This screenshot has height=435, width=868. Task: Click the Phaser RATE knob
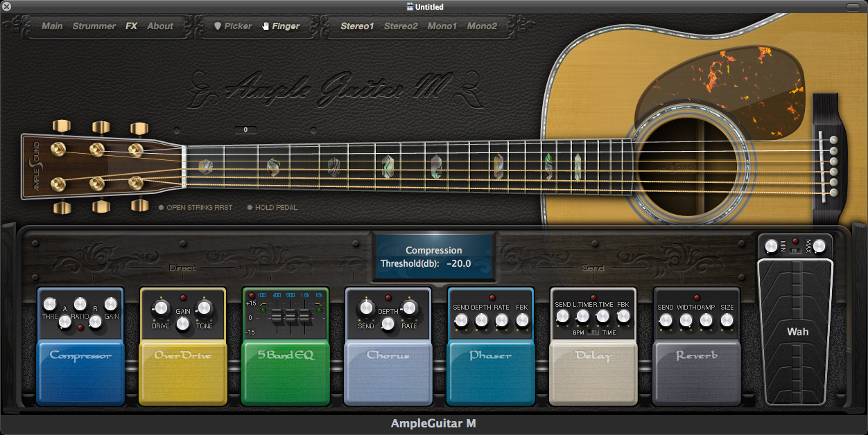502,321
